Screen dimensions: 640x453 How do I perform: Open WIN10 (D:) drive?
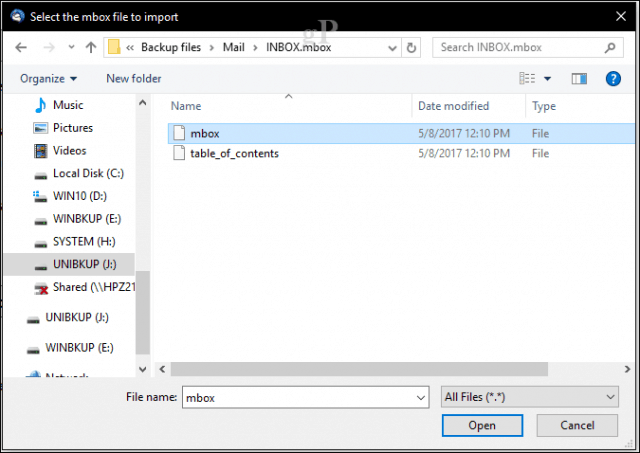click(x=80, y=196)
